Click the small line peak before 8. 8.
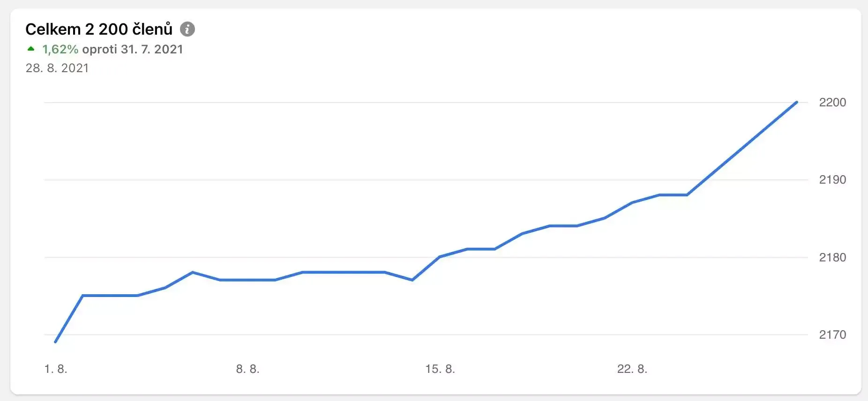This screenshot has height=401, width=868. tap(193, 272)
